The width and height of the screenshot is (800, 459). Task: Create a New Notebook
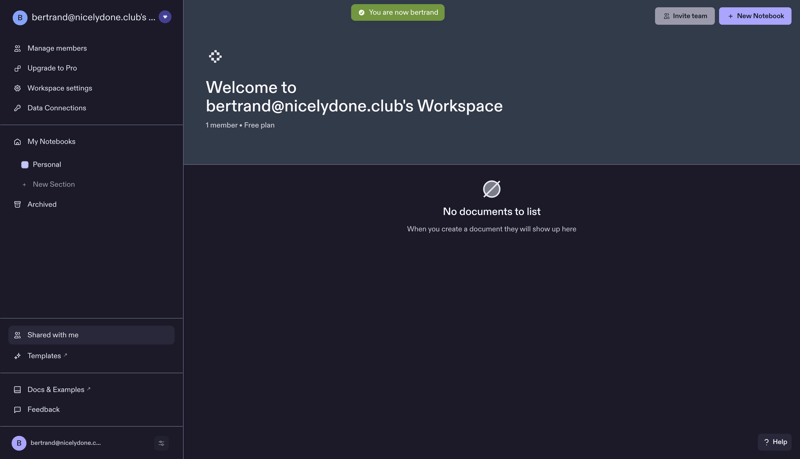click(755, 16)
